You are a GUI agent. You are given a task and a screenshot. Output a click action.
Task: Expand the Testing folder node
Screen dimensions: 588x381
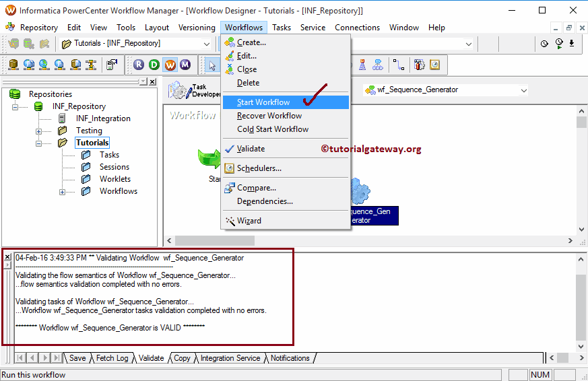(38, 131)
